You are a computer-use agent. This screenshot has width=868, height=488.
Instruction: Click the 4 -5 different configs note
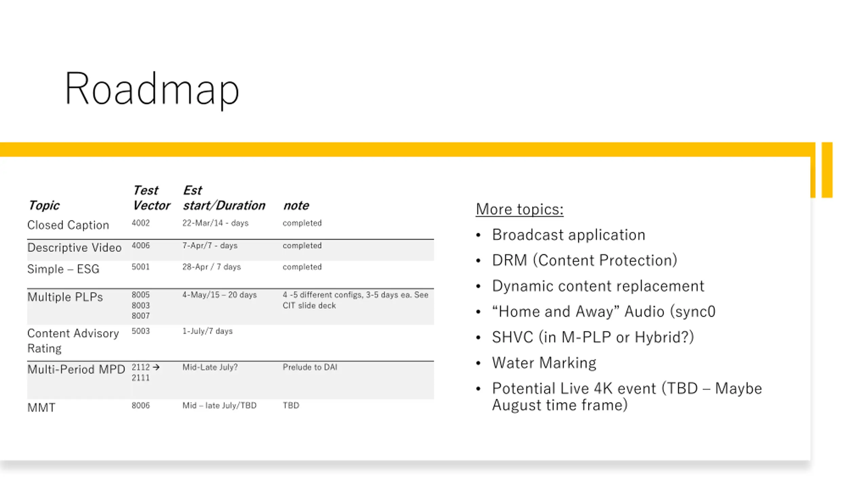point(355,300)
